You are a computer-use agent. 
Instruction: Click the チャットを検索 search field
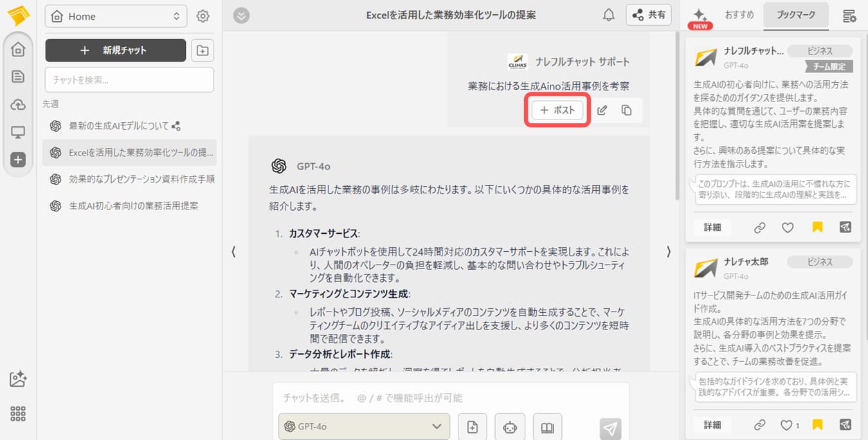(129, 80)
